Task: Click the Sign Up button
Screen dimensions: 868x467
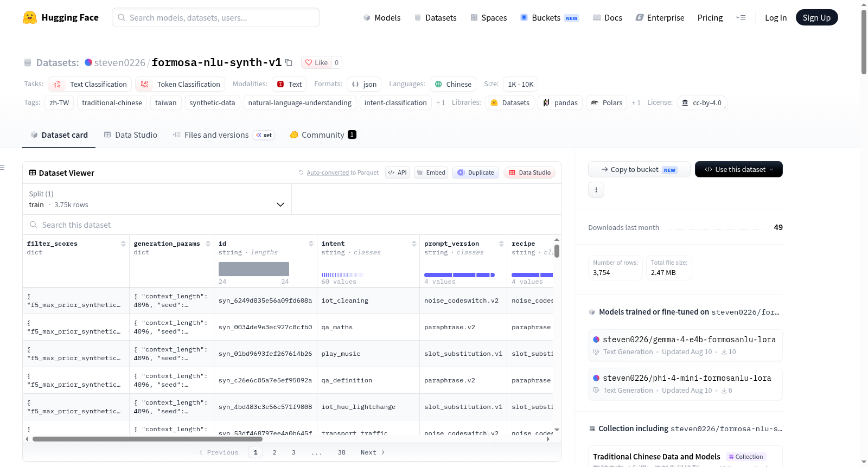Action: coord(816,17)
